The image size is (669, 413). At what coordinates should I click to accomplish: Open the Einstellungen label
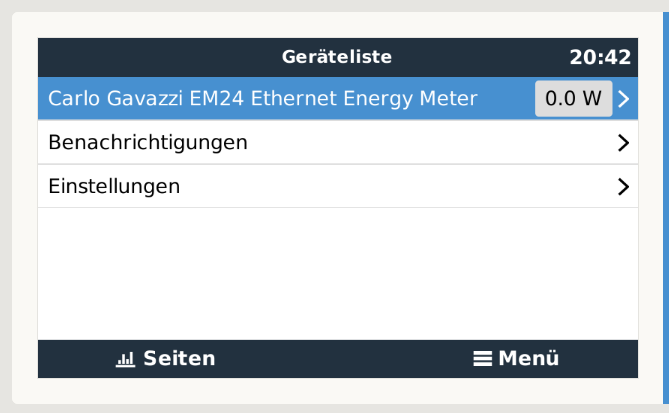point(114,186)
